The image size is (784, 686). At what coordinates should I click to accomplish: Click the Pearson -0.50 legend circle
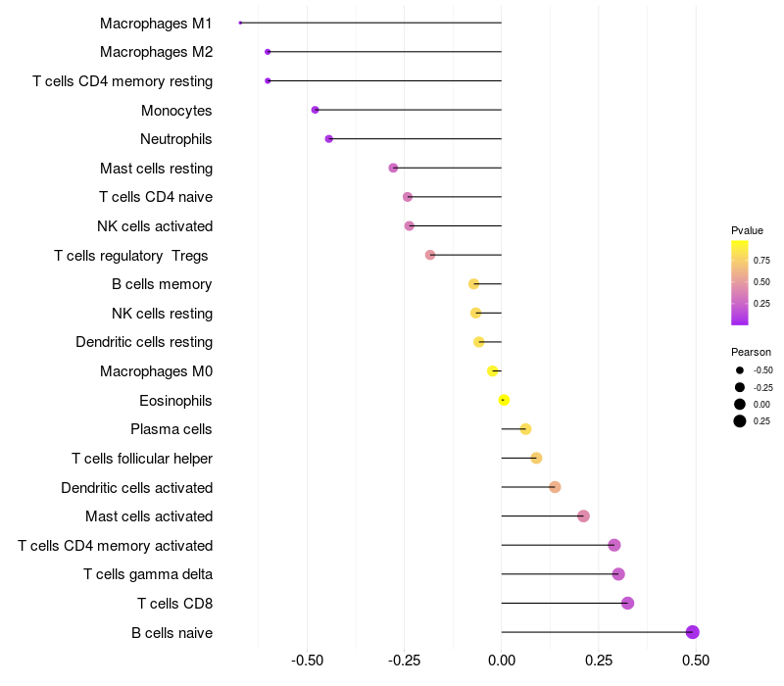click(740, 370)
